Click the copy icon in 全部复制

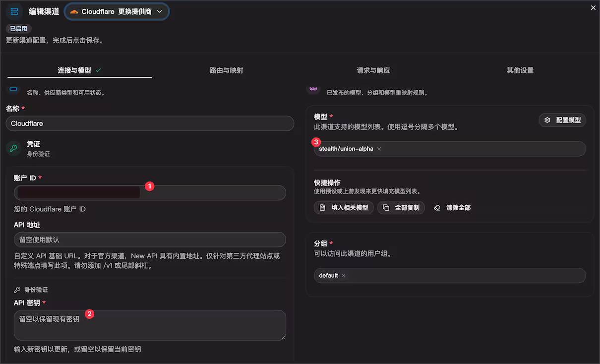pyautogui.click(x=386, y=208)
